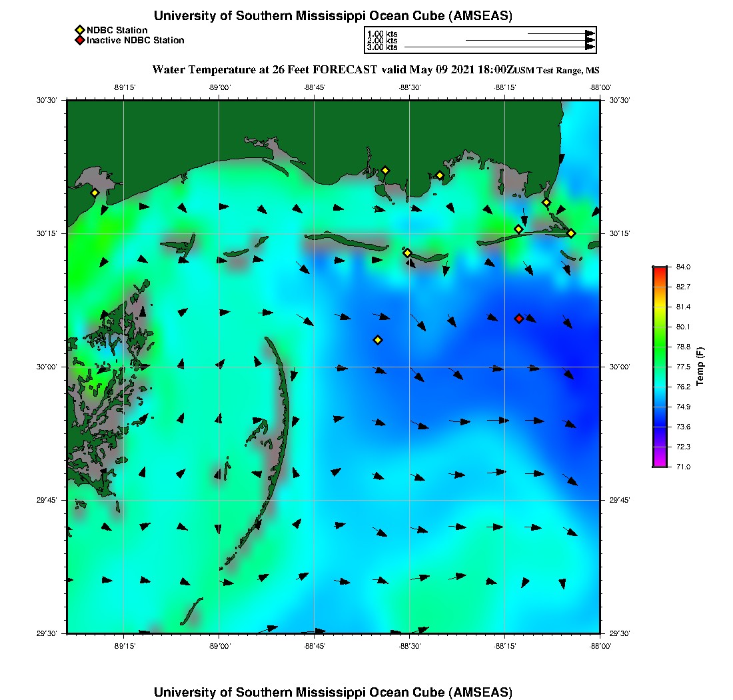Click the left axis label 30°30'
This screenshot has width=733, height=700.
pos(47,100)
